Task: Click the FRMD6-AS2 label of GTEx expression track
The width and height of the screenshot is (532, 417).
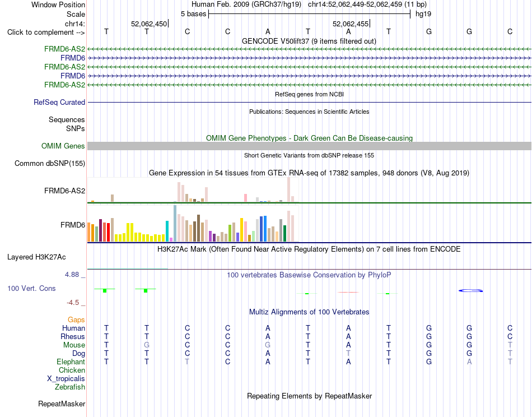Action: click(x=64, y=191)
